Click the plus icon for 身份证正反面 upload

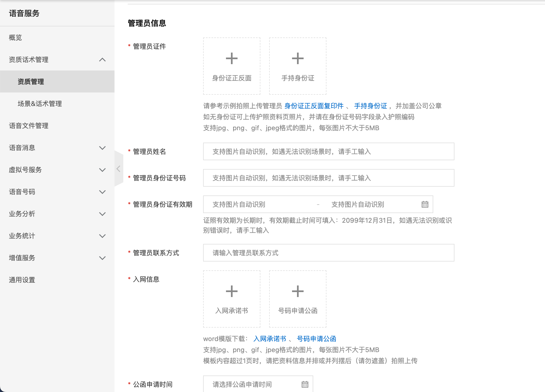[x=231, y=58]
